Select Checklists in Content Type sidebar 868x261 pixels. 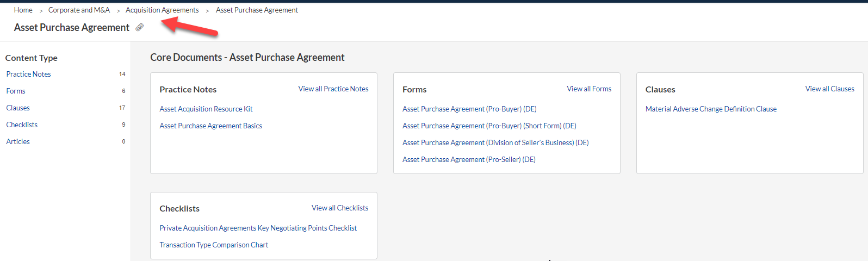22,125
